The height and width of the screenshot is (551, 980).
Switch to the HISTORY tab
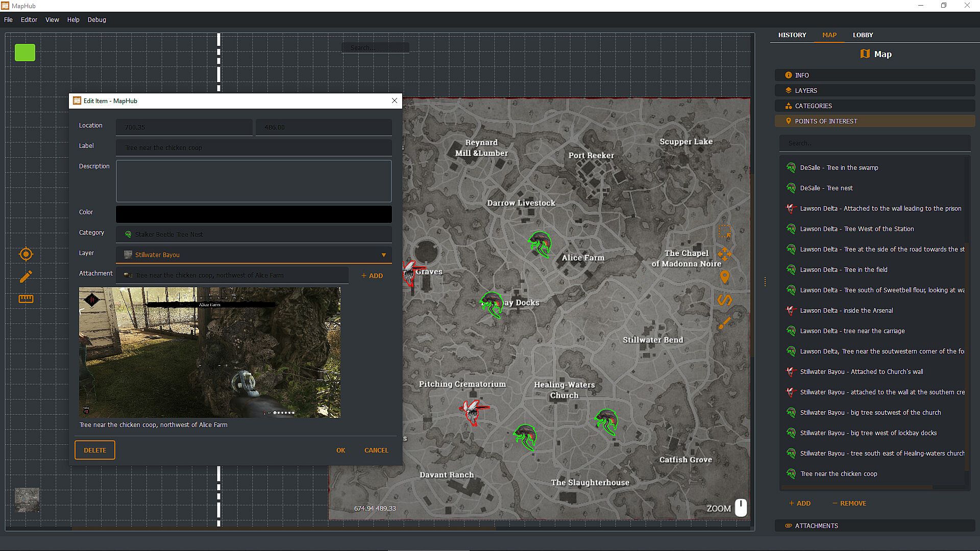tap(792, 35)
